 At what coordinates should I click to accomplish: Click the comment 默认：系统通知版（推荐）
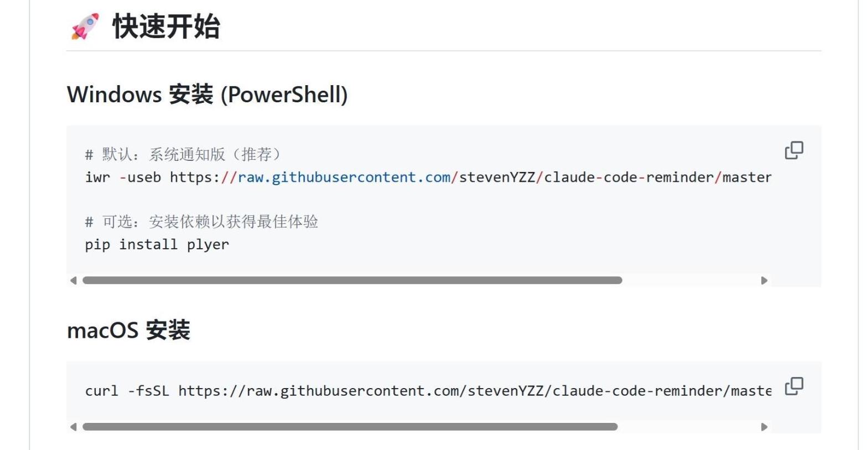pyautogui.click(x=183, y=154)
